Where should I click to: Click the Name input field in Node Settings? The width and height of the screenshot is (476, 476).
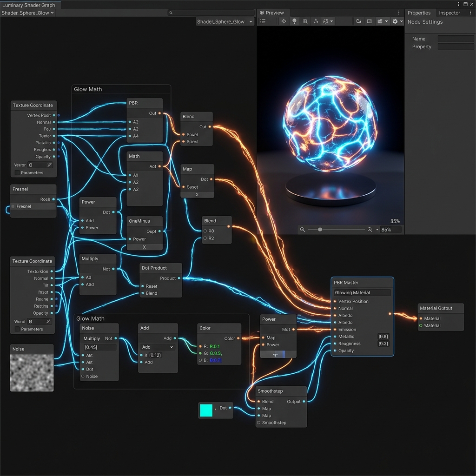click(x=456, y=39)
